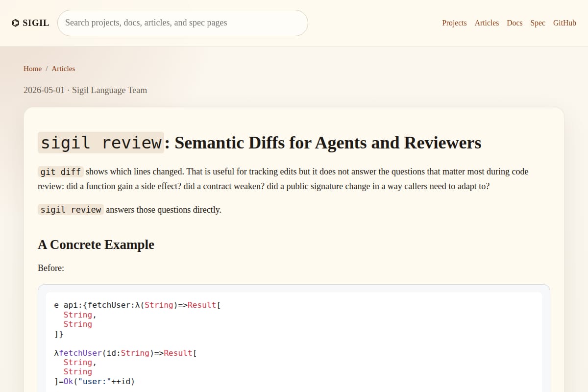Click Articles in the breadcrumb trail
The image size is (588, 392).
pyautogui.click(x=63, y=69)
